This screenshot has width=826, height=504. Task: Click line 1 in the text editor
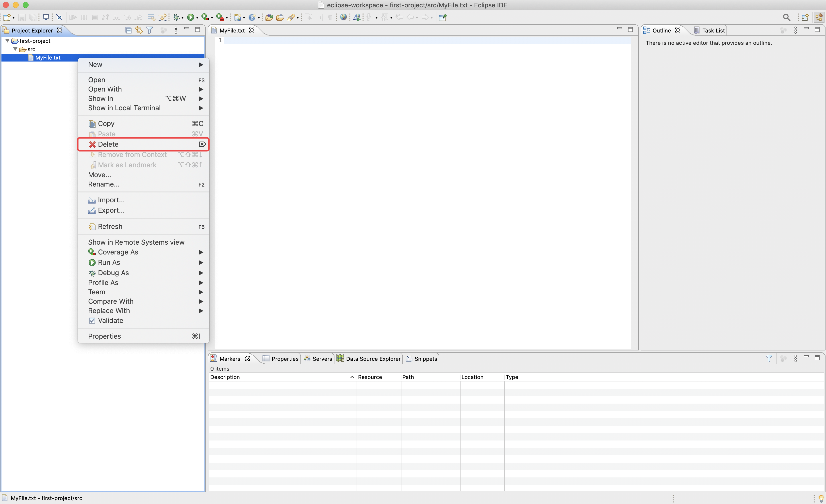tap(427, 40)
